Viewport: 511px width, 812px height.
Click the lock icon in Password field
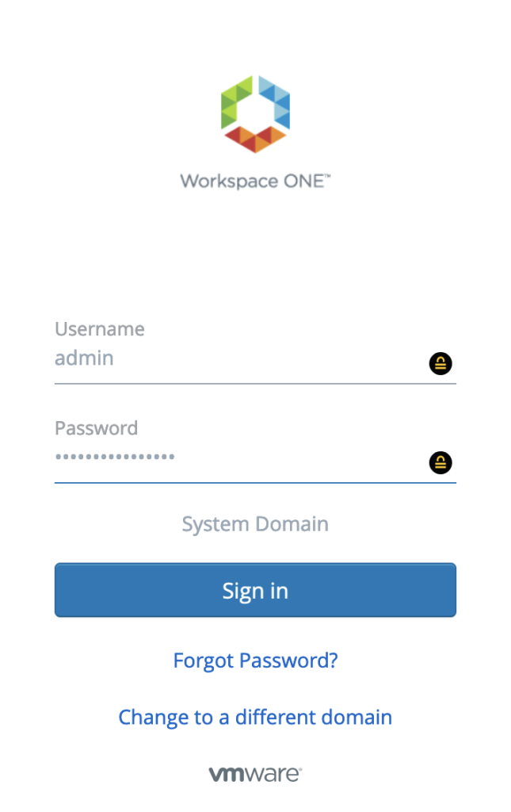click(440, 462)
